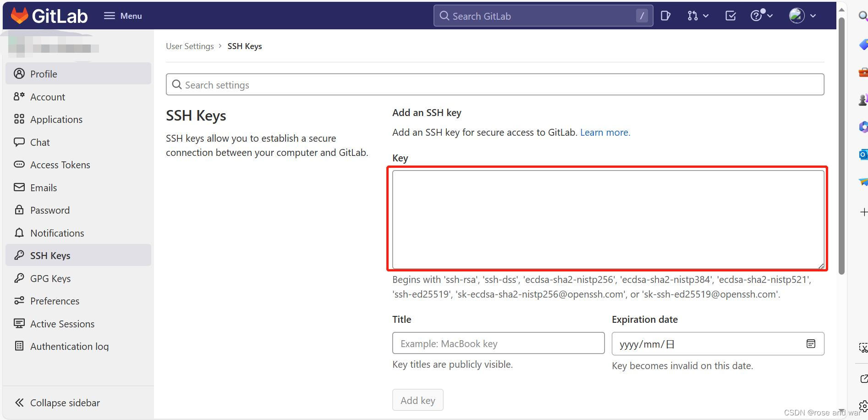Screen dimensions: 868x420
Task: Open the create new dropdown icon
Action: [666, 16]
